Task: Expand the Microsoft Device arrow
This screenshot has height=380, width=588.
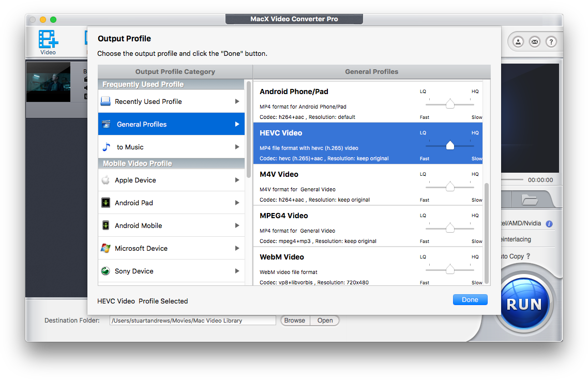Action: (x=237, y=248)
